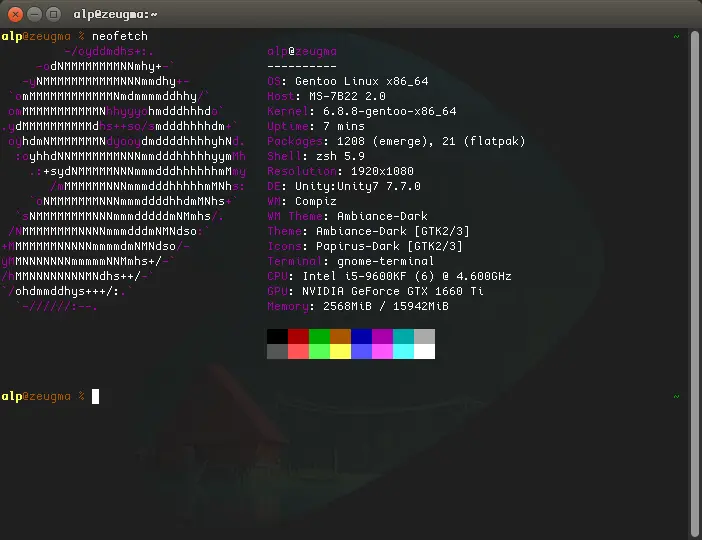Click the black color block
This screenshot has height=540, width=702.
coord(278,336)
